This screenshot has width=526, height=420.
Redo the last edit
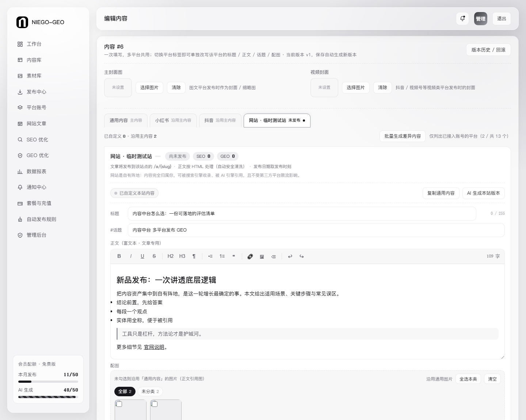(302, 256)
